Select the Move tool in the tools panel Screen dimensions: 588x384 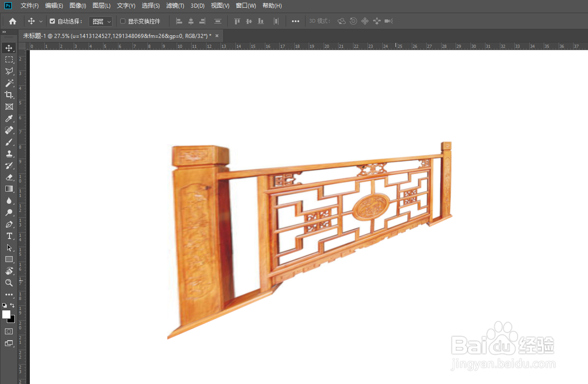point(9,48)
